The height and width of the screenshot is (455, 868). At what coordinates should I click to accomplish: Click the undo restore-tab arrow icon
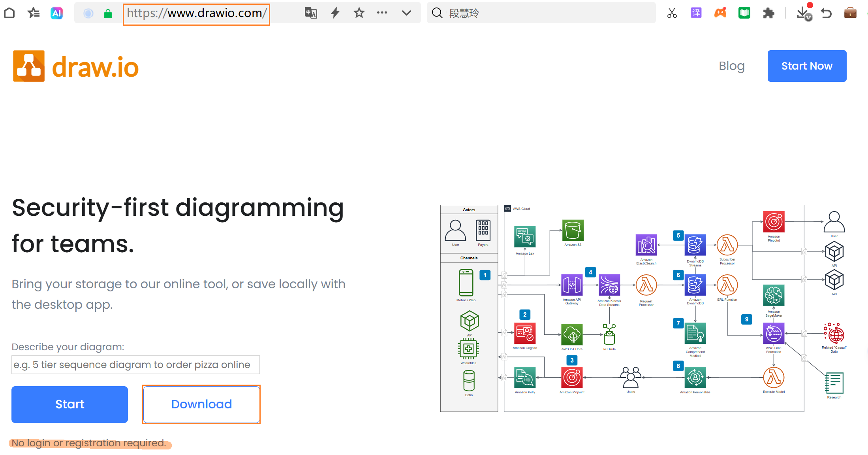[x=826, y=13]
